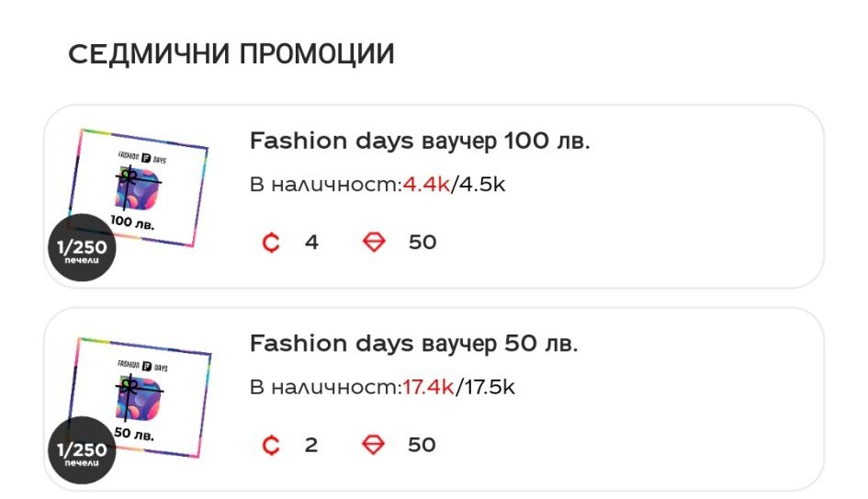This screenshot has width=868, height=499.
Task: Click the СЕДМИЧНИ ПРОМОЦИИ heading
Action: (x=231, y=54)
